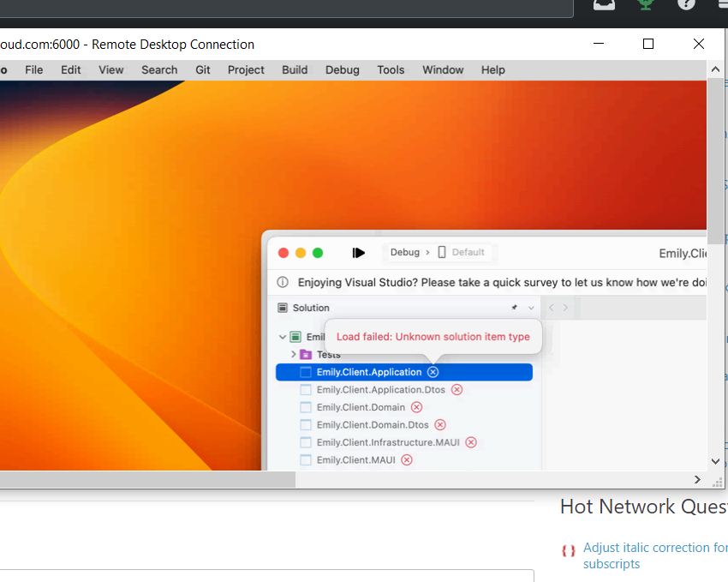Screen dimensions: 728x582
Task: Click the error icon beside Emily.Client.Application
Action: (433, 371)
